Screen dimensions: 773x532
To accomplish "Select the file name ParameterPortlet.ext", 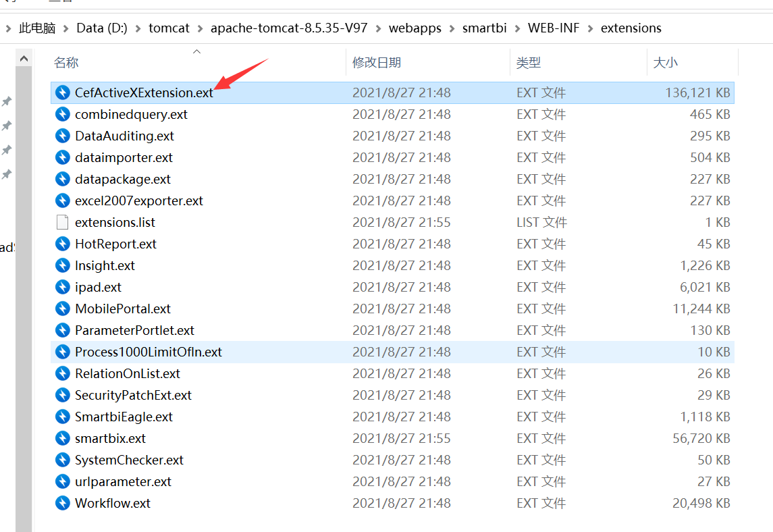I will coord(134,330).
